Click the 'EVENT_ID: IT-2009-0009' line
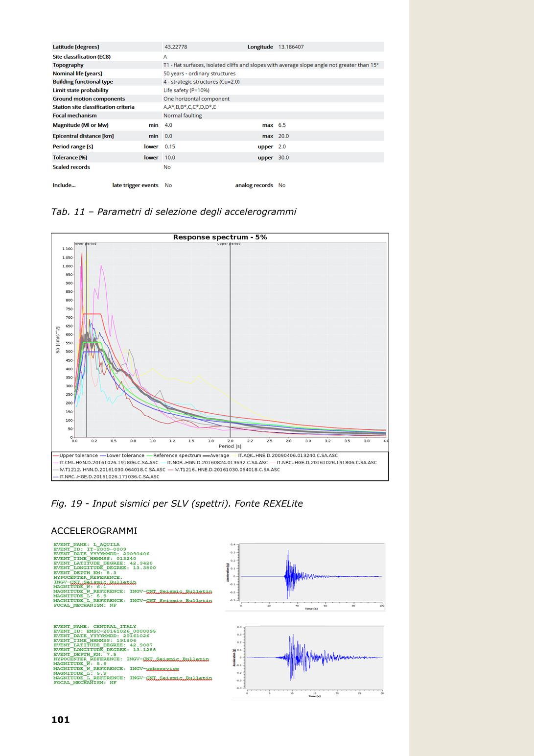This screenshot has height=756, width=534. (x=90, y=549)
